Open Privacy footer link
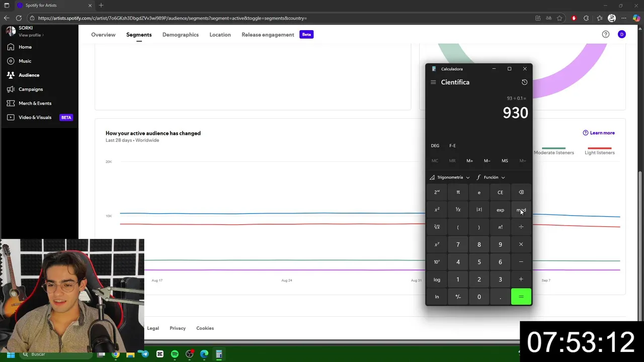This screenshot has height=362, width=644. coord(178,328)
